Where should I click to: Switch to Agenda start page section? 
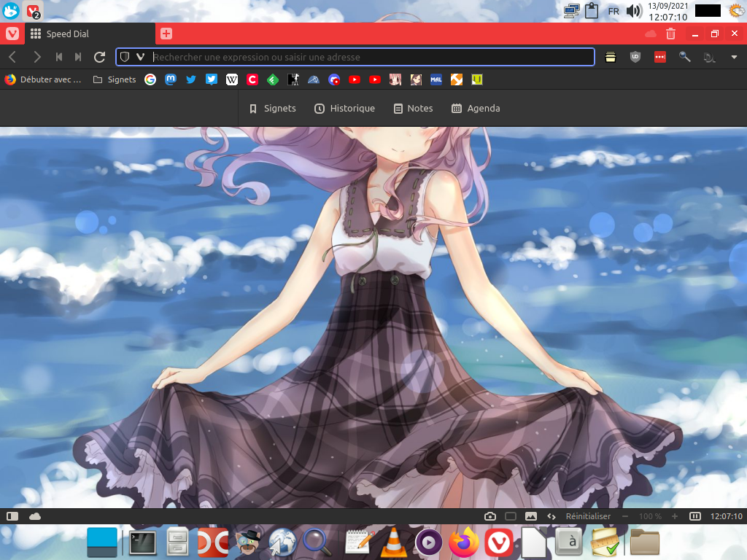pyautogui.click(x=476, y=109)
